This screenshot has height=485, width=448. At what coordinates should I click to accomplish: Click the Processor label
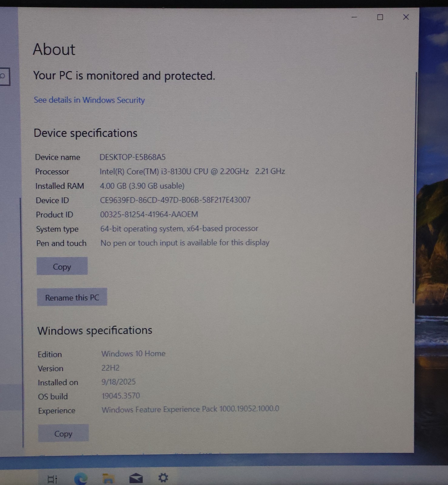point(52,172)
